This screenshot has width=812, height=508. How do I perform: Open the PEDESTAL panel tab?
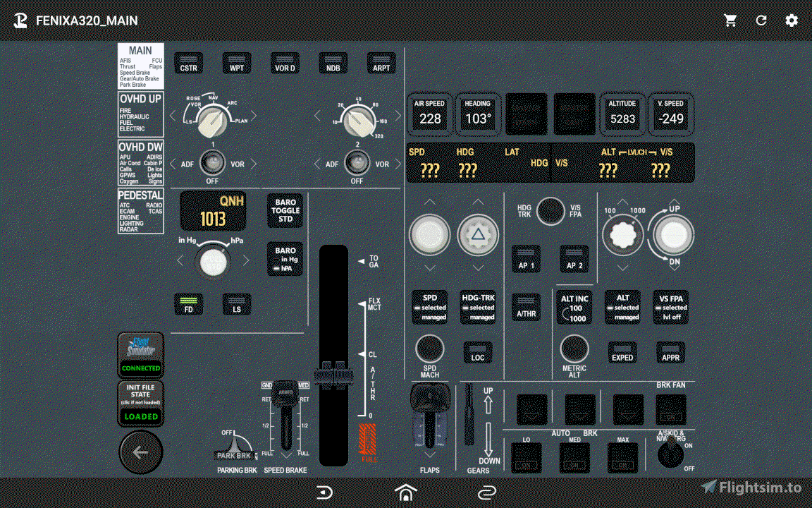click(x=141, y=210)
